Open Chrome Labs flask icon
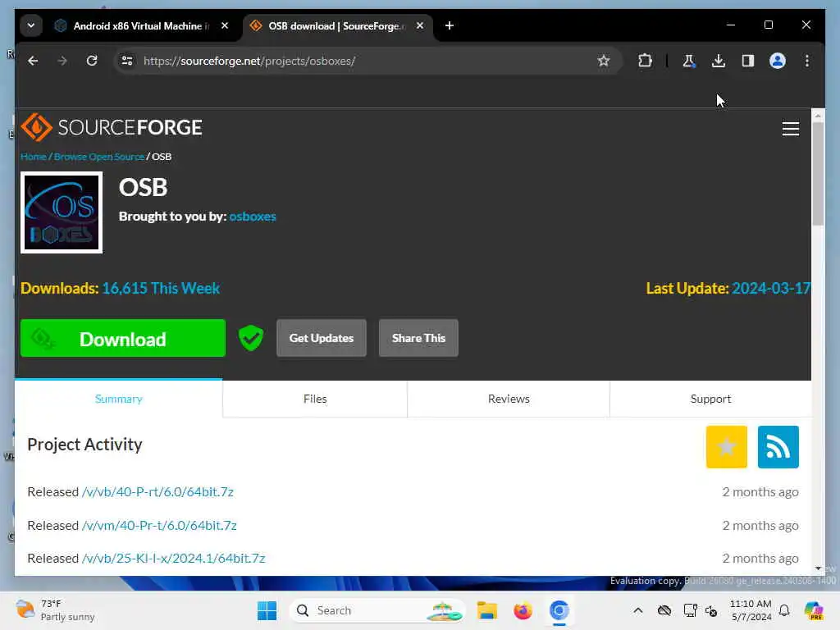The height and width of the screenshot is (630, 840). [689, 61]
